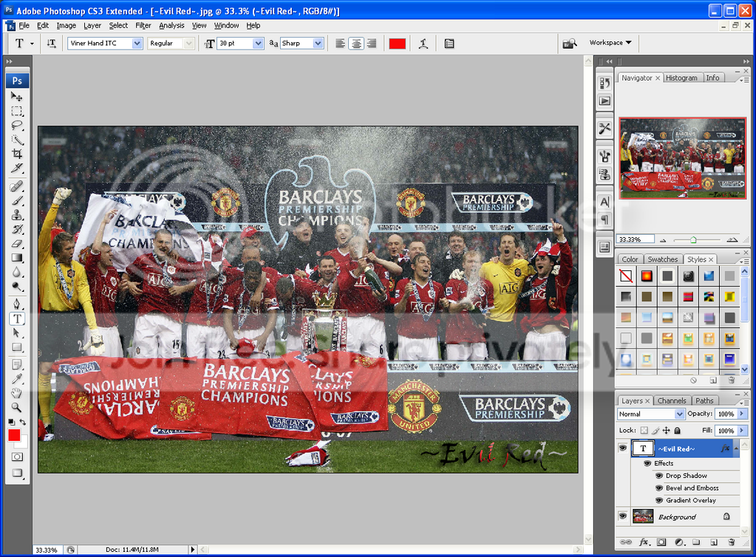756x557 pixels.
Task: Switch to the Channels tab
Action: (x=671, y=400)
